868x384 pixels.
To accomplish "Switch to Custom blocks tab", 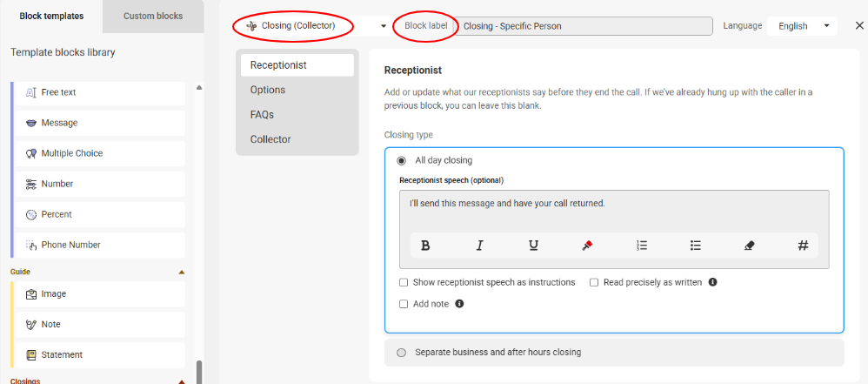I will [153, 16].
